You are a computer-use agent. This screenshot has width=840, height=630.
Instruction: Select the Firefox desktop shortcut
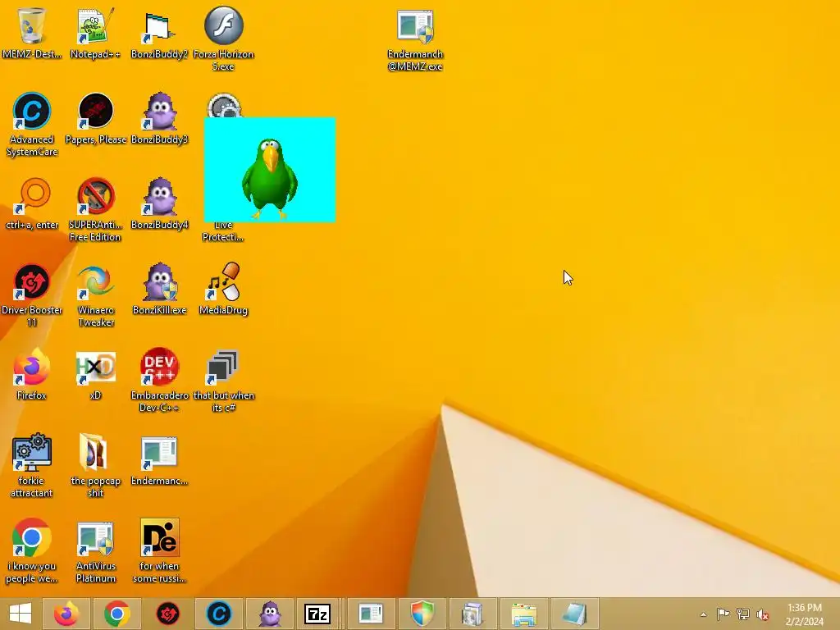[x=32, y=374]
